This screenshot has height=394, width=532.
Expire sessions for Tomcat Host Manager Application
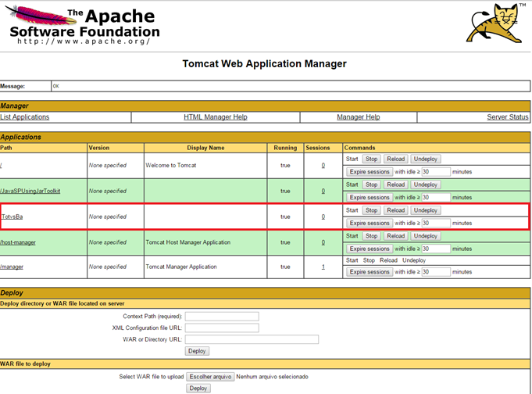370,249
